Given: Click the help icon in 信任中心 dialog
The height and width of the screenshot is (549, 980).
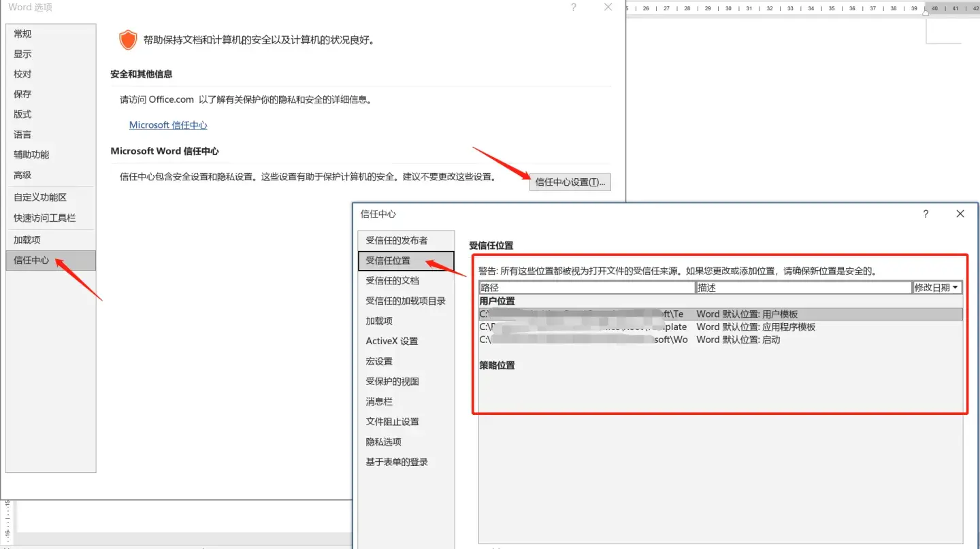Looking at the screenshot, I should (926, 214).
